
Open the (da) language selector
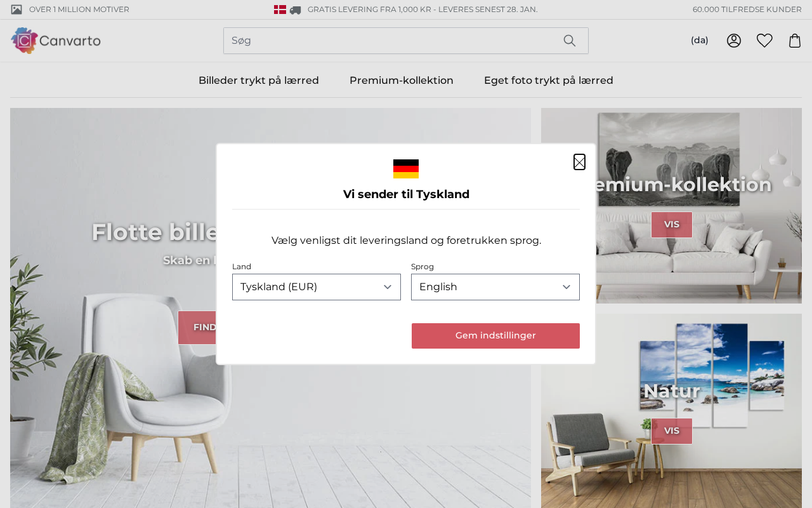pyautogui.click(x=700, y=41)
